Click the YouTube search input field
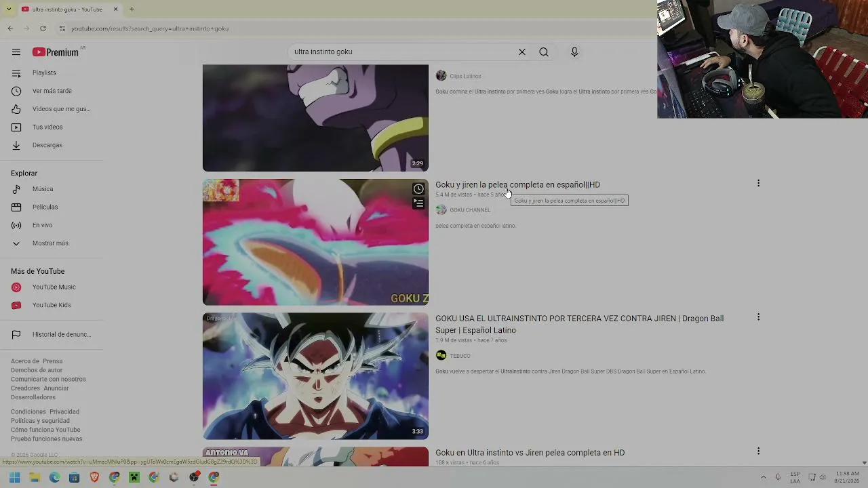The height and width of the screenshot is (488, 868). [403, 52]
